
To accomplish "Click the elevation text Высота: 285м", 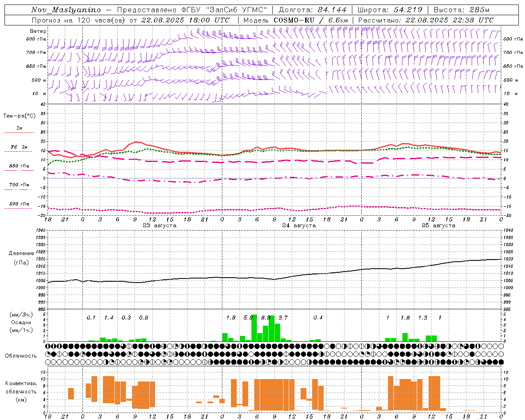I will coord(461,10).
